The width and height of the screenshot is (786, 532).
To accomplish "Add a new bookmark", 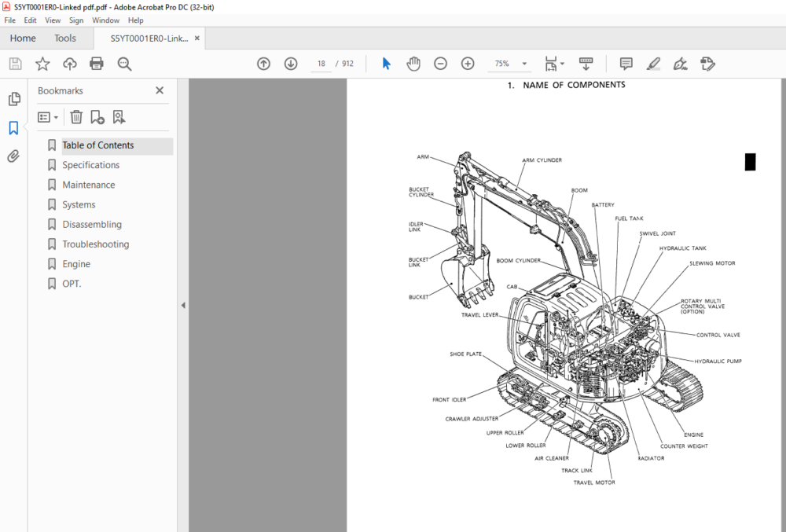I will 97,117.
